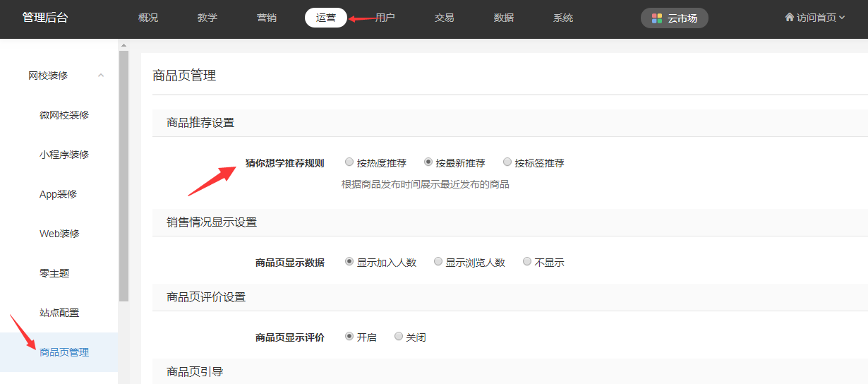Click the 管理后台 title link
The width and height of the screenshot is (868, 384).
pyautogui.click(x=46, y=18)
